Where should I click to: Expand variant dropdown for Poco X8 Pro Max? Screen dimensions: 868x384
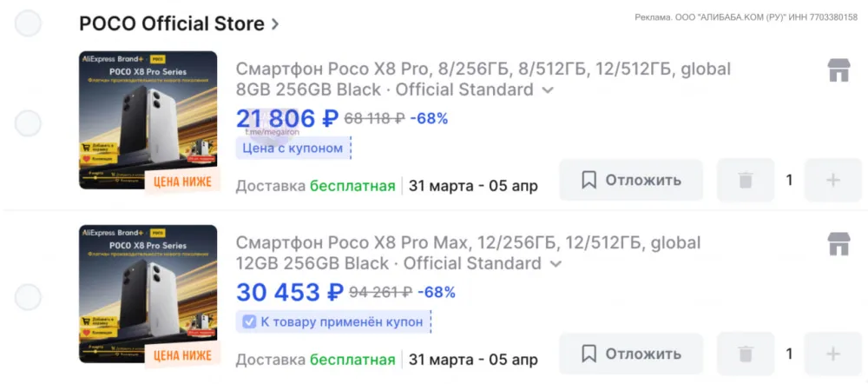[556, 263]
